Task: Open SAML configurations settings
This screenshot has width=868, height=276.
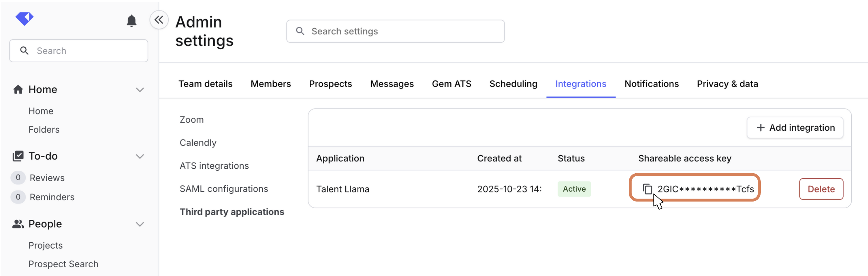Action: [x=224, y=189]
